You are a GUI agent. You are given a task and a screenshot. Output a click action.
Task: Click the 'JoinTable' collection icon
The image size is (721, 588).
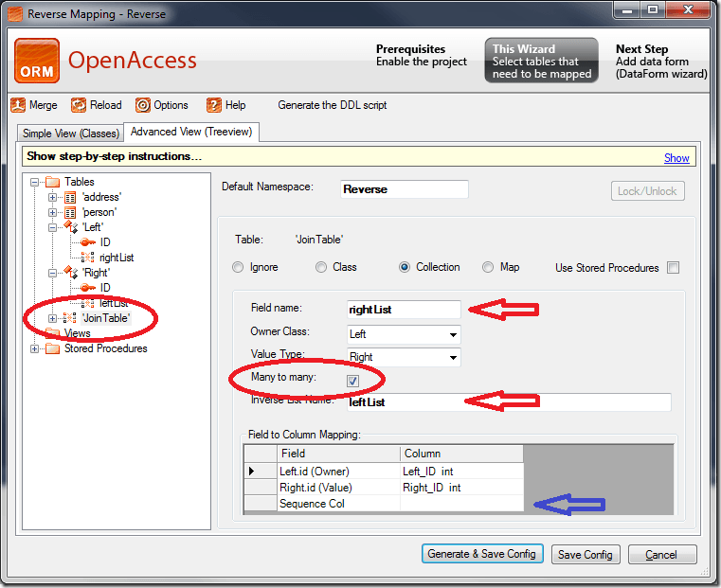pos(70,318)
